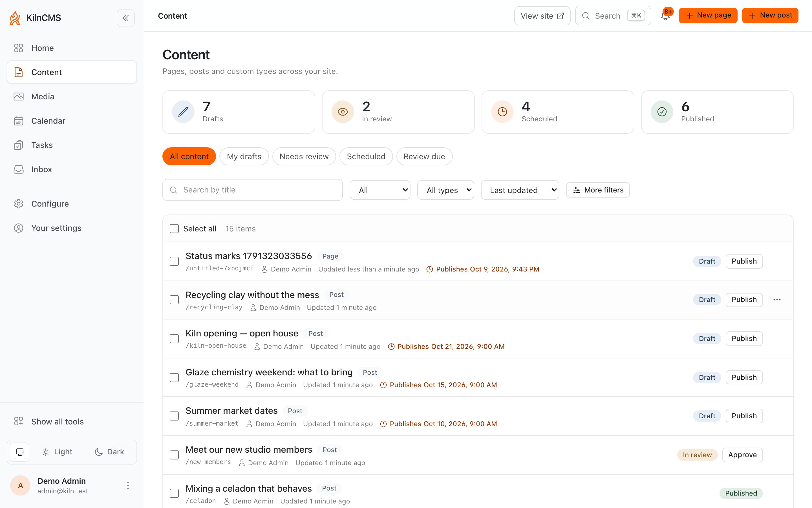Open the All status dropdown
Screen dimensions: 812x508
380,190
